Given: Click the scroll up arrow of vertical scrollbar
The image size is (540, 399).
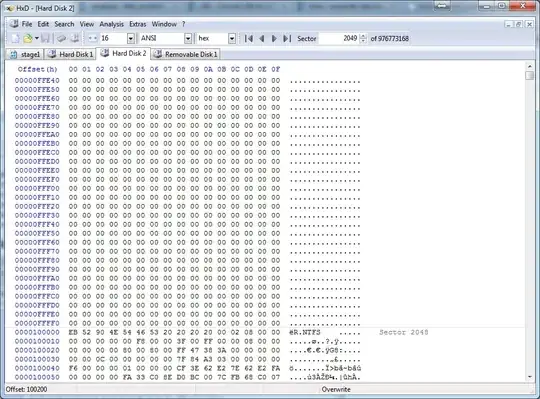Looking at the screenshot, I should click(530, 66).
